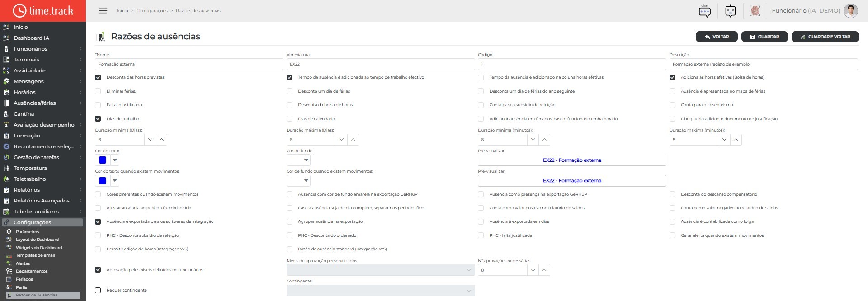Screen dimensions: 868x301
Task: Uncheck Desconta das horas previstas
Action: (98, 77)
